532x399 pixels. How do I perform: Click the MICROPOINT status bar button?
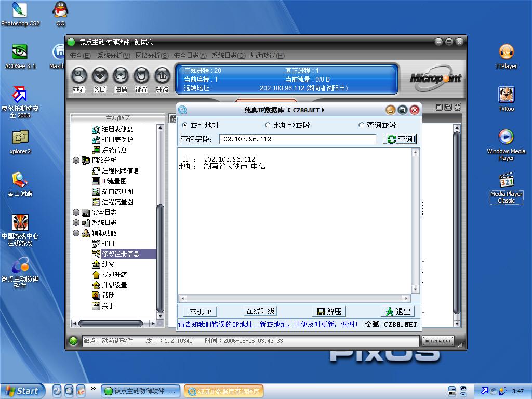[438, 341]
